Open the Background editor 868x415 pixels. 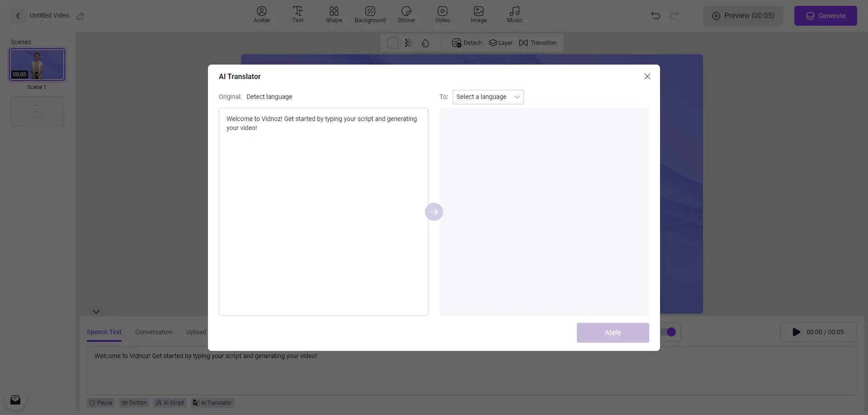pos(370,14)
